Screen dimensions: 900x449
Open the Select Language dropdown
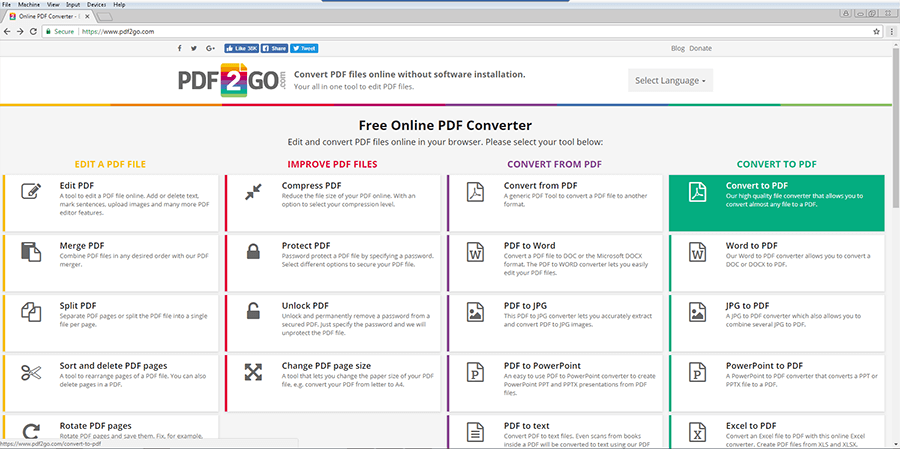coord(670,81)
